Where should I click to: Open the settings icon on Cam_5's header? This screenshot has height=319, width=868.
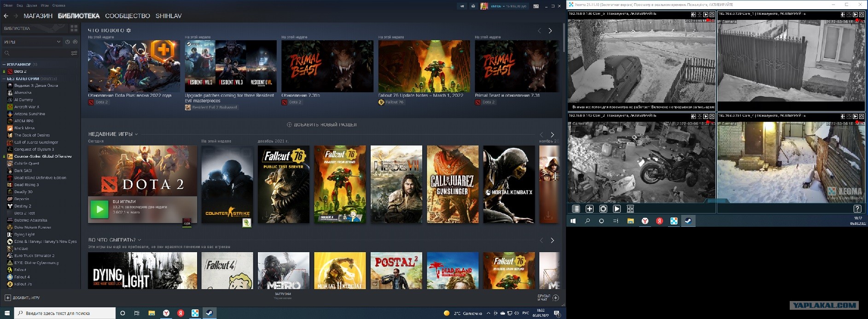pos(712,14)
